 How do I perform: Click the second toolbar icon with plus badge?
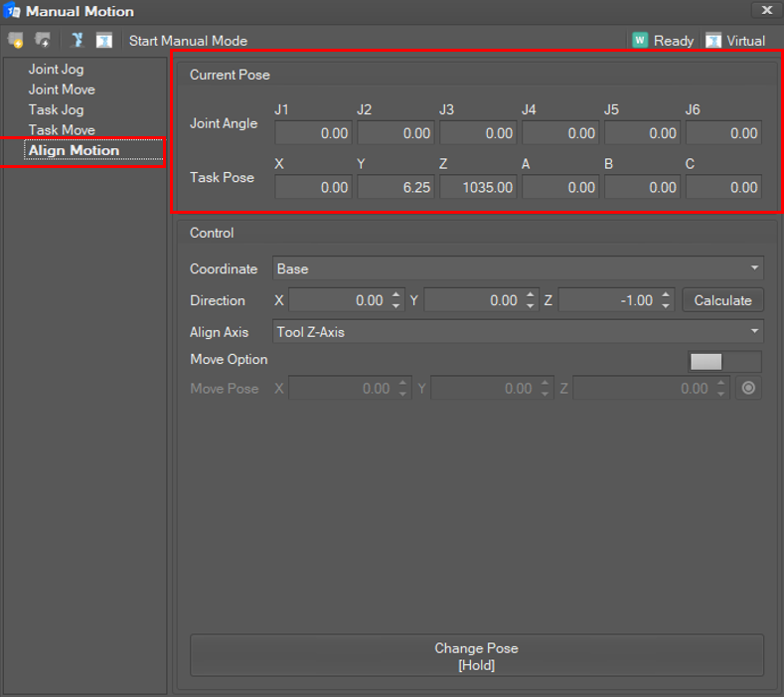coord(43,41)
